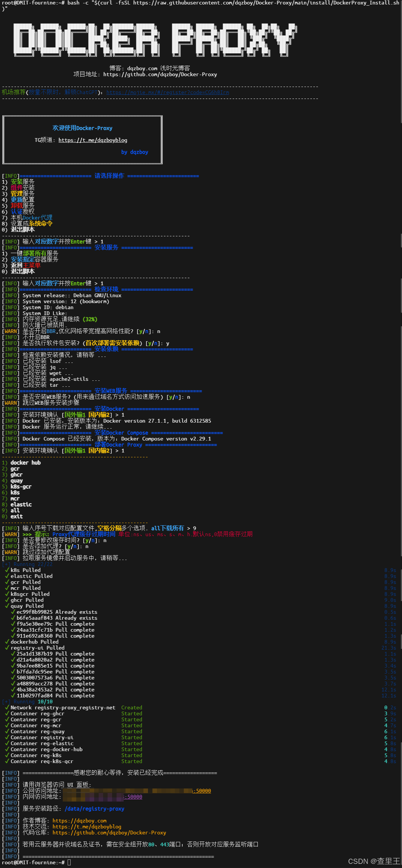This screenshot has height=868, width=402.
Task: Select submenu line '1) 一键部署所有服务'
Action: (x=30, y=253)
